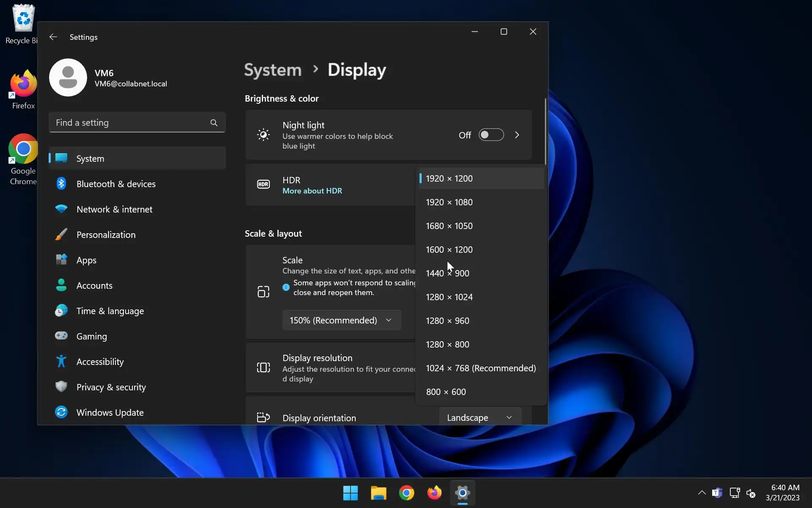Image resolution: width=812 pixels, height=508 pixels.
Task: Click the System breadcrumb heading
Action: coord(273,70)
